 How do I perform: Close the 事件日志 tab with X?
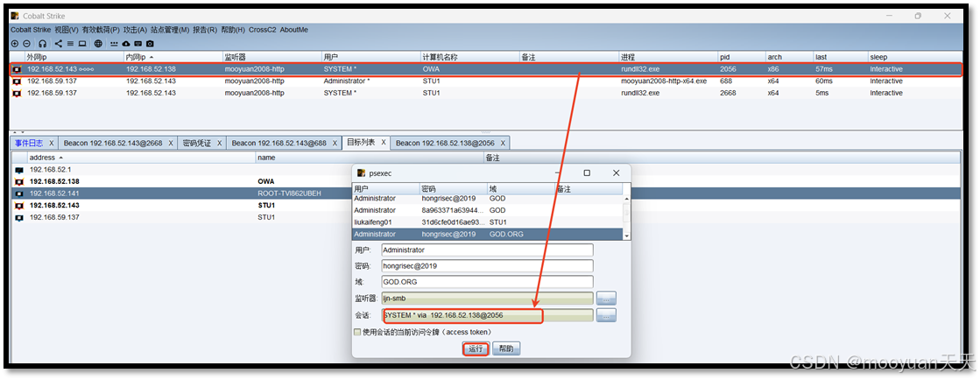coord(52,143)
